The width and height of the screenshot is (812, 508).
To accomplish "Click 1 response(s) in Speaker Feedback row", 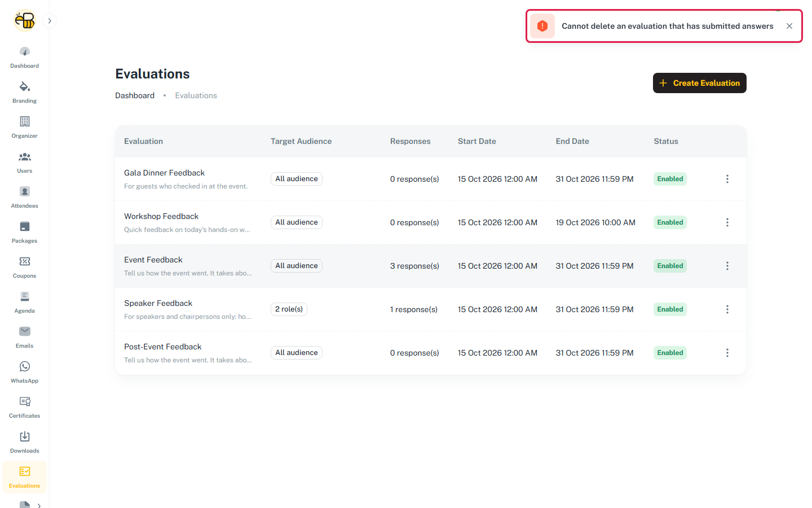I will coord(414,309).
